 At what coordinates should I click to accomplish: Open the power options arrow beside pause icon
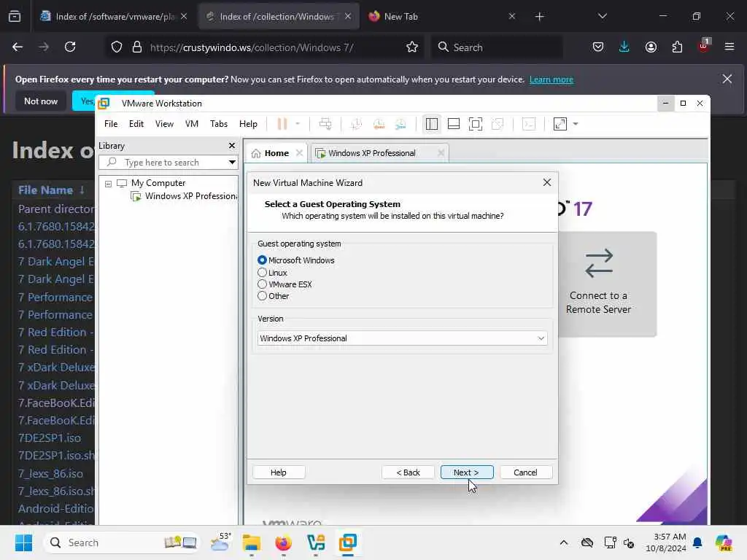click(x=298, y=124)
